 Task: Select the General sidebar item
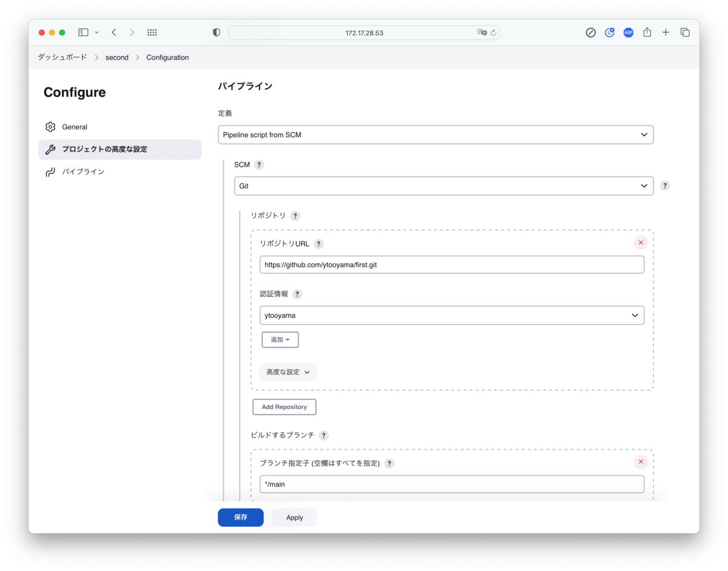click(120, 127)
